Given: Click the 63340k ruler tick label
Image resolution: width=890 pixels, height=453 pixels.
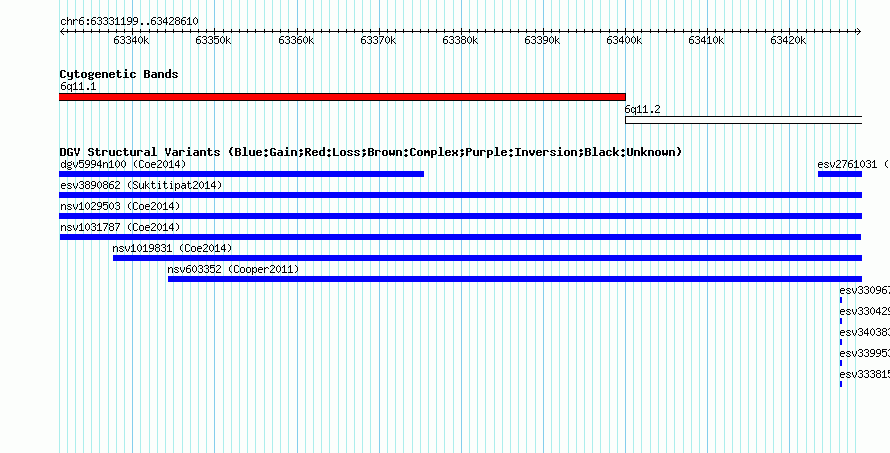Looking at the screenshot, I should (x=131, y=41).
